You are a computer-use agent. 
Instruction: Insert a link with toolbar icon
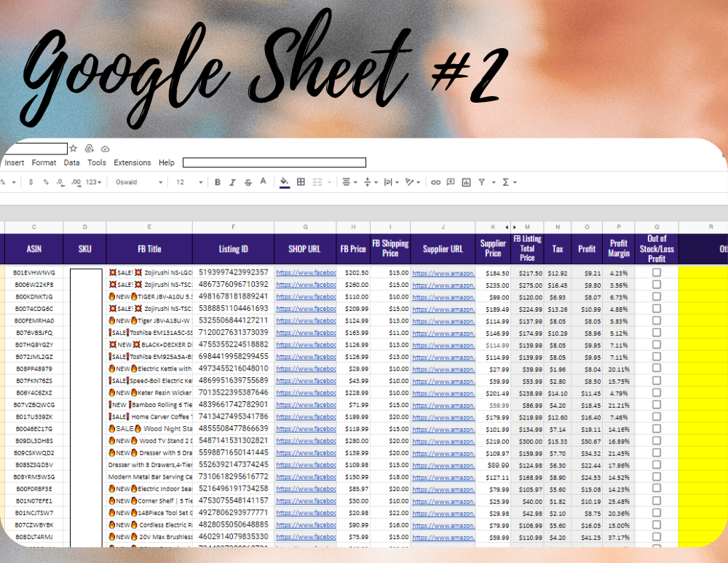coord(435,182)
